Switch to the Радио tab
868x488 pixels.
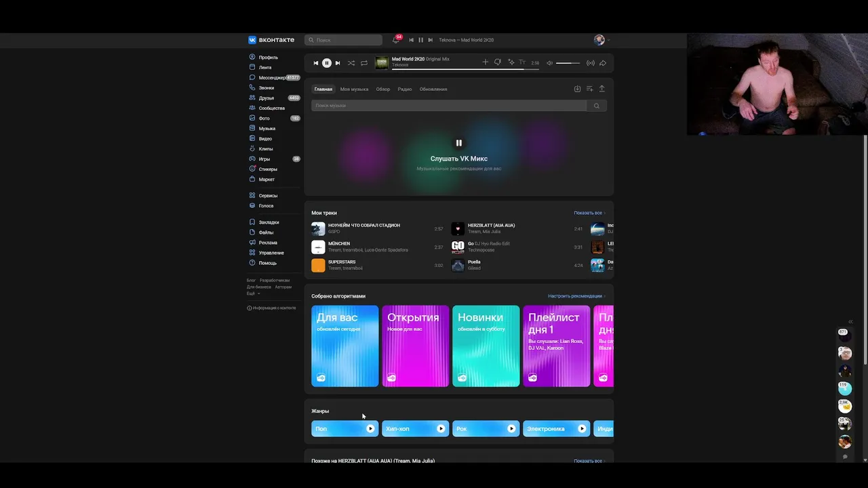click(405, 89)
